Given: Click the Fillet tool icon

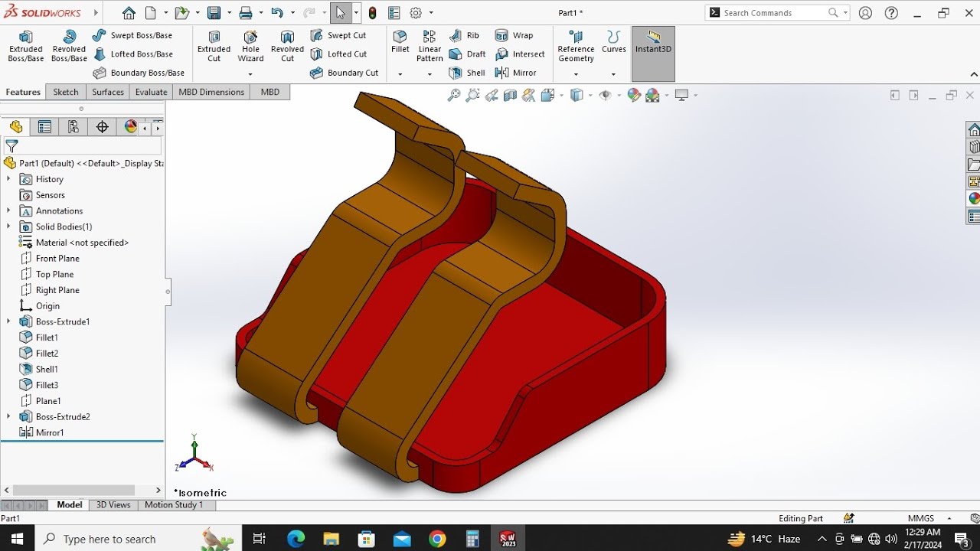Looking at the screenshot, I should click(x=400, y=42).
